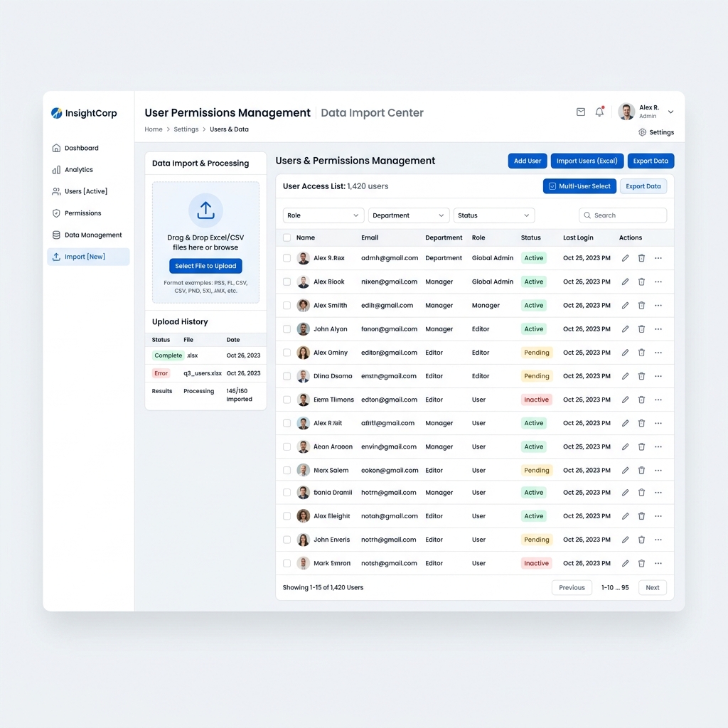
Task: Click edit pencil icon for Alex Smith
Action: pos(625,306)
